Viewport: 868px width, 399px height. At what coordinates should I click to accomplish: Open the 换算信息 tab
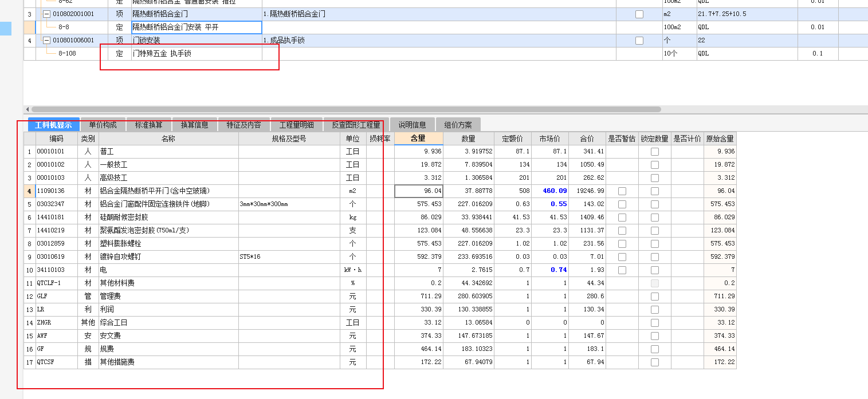pyautogui.click(x=195, y=125)
